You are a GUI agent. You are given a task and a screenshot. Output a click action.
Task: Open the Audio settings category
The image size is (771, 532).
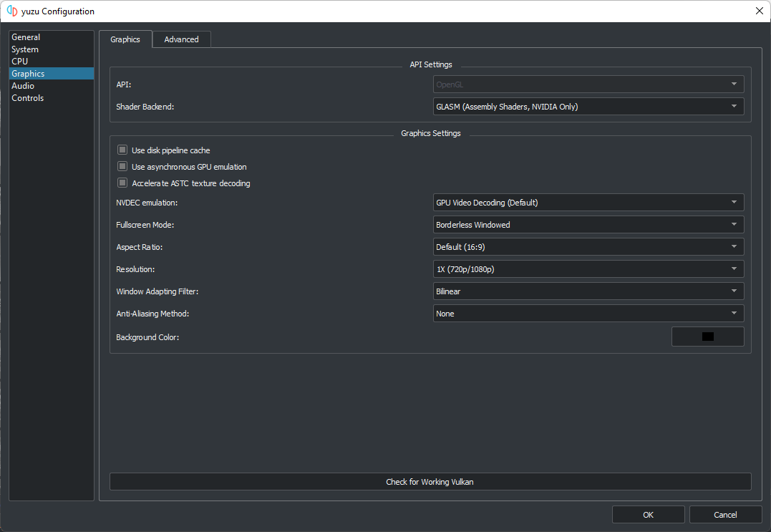click(x=51, y=85)
